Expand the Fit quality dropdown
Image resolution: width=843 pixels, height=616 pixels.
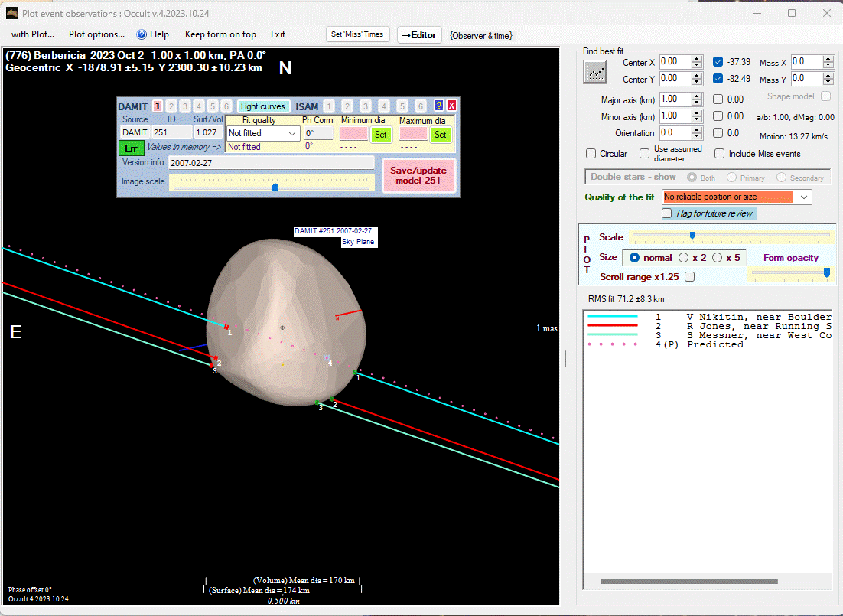(293, 133)
